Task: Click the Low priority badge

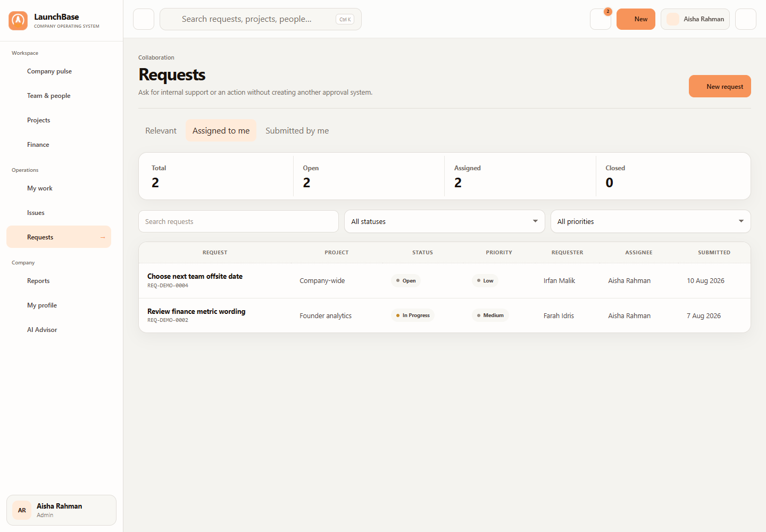Action: [x=485, y=280]
